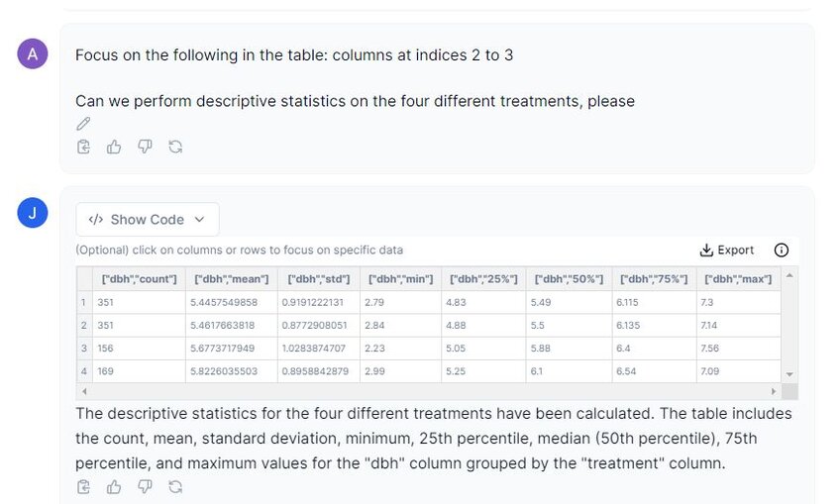Click the purple A user avatar
The image size is (840, 504).
coord(33,53)
